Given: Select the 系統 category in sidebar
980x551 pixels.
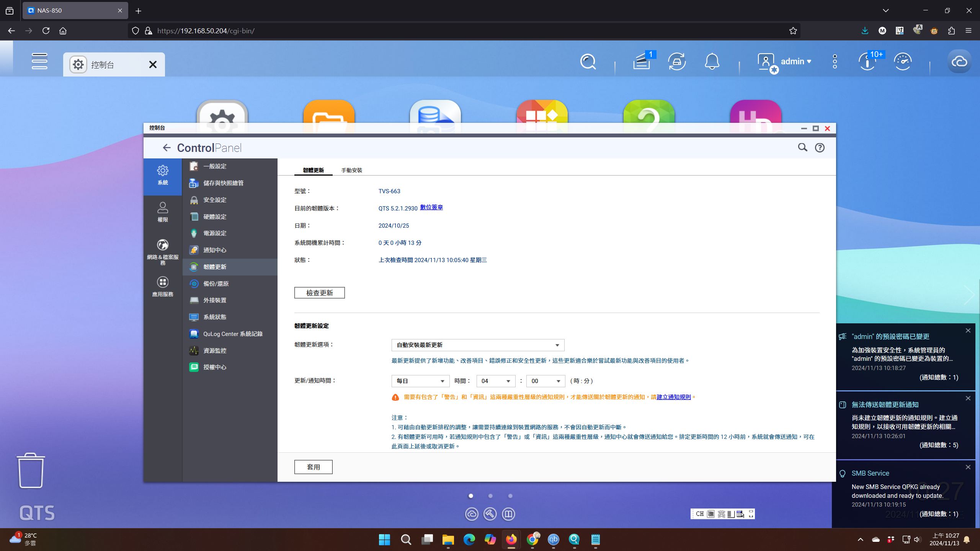Looking at the screenshot, I should pyautogui.click(x=163, y=176).
